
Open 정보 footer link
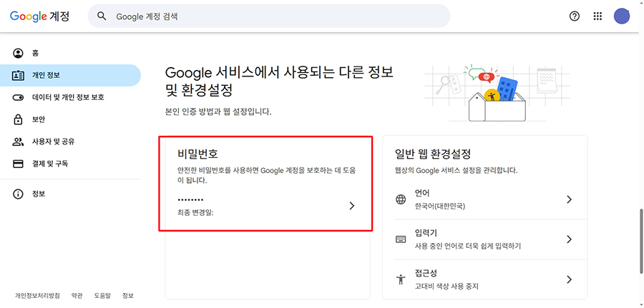(x=128, y=296)
